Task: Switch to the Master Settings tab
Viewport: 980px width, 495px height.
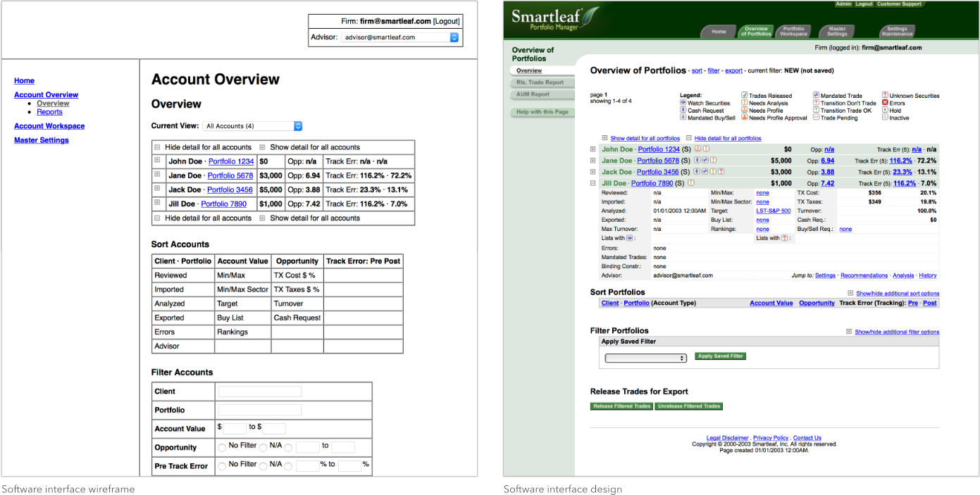Action: 837,32
